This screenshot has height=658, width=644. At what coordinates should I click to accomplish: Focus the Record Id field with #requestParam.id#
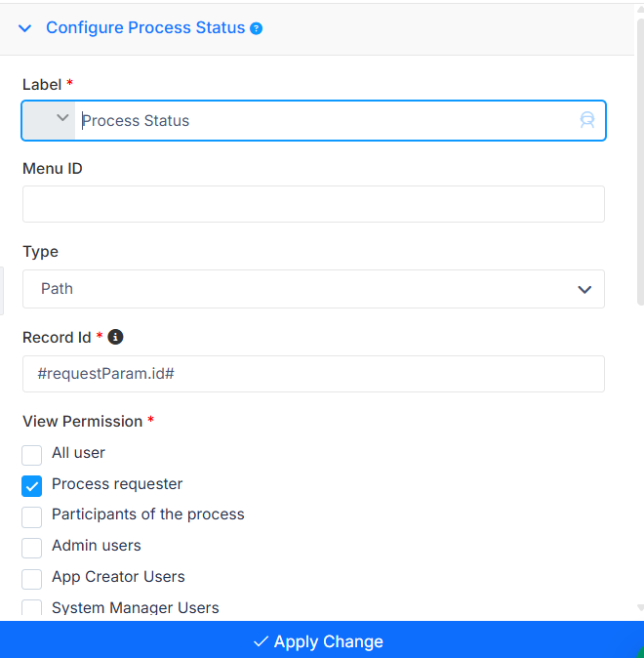point(313,374)
